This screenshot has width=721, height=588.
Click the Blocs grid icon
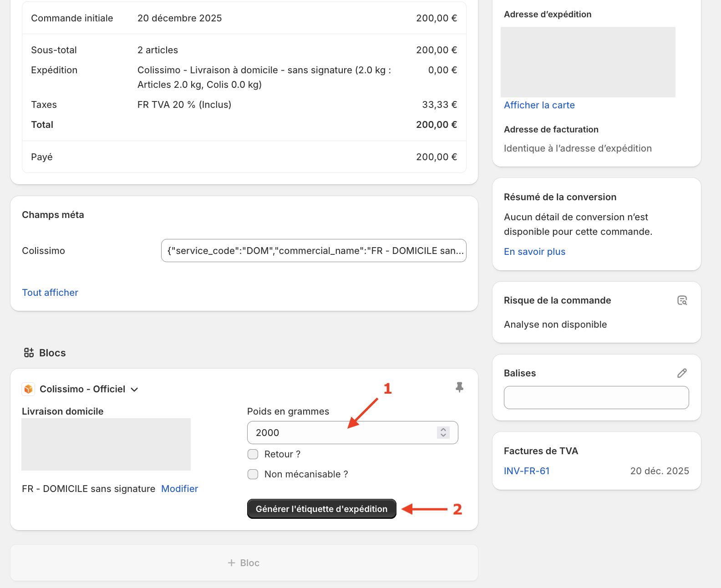tap(29, 353)
